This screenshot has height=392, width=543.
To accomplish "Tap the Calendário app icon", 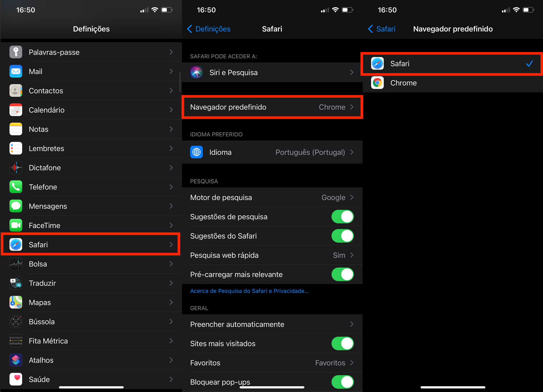I will pos(16,110).
